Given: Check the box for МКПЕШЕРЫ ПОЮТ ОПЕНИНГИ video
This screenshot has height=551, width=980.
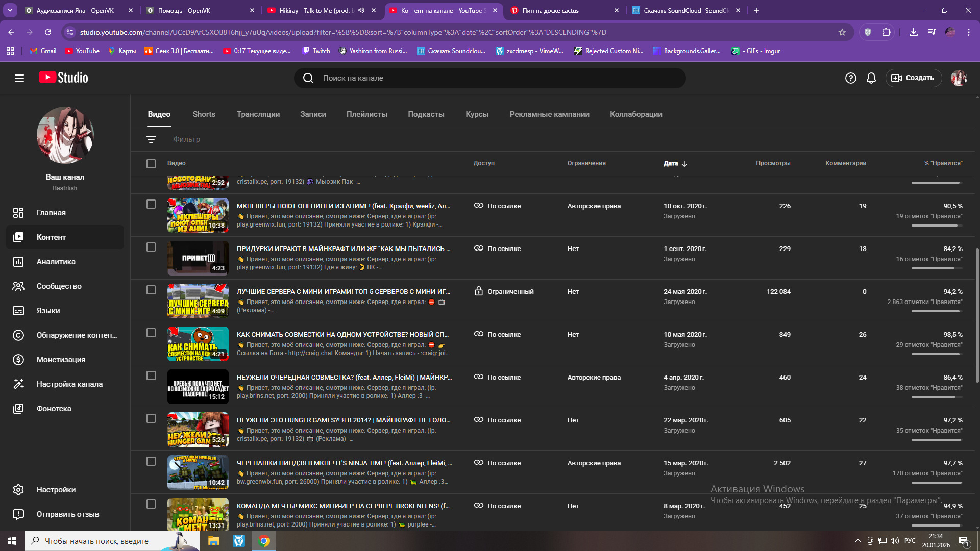Looking at the screenshot, I should [151, 204].
